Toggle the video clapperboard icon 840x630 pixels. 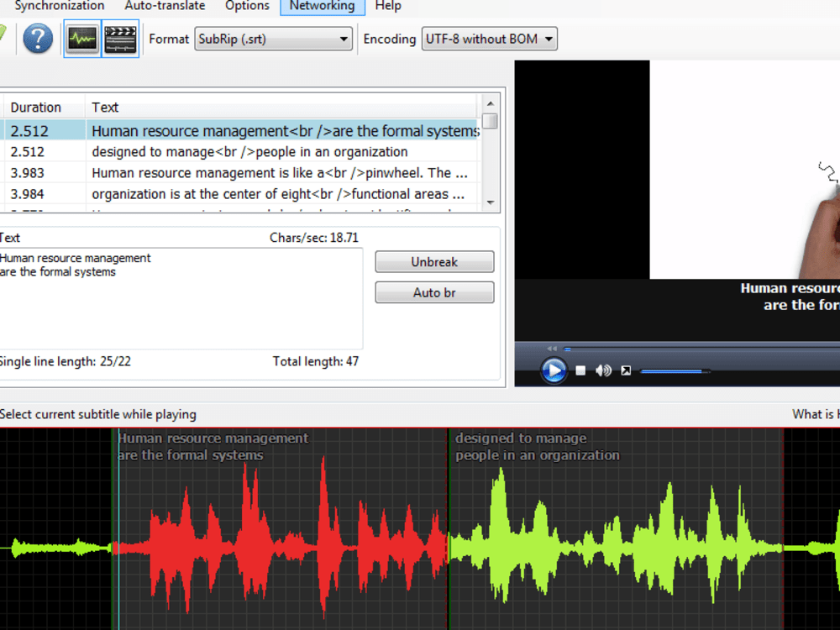tap(120, 39)
